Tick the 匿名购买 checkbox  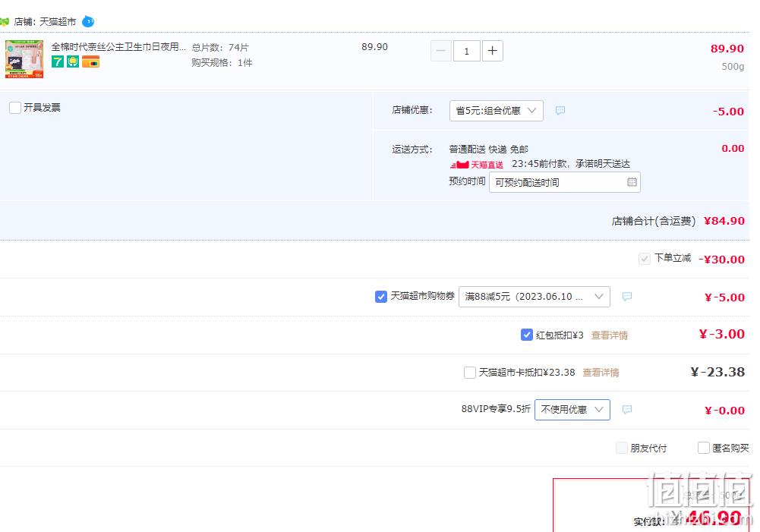(703, 448)
